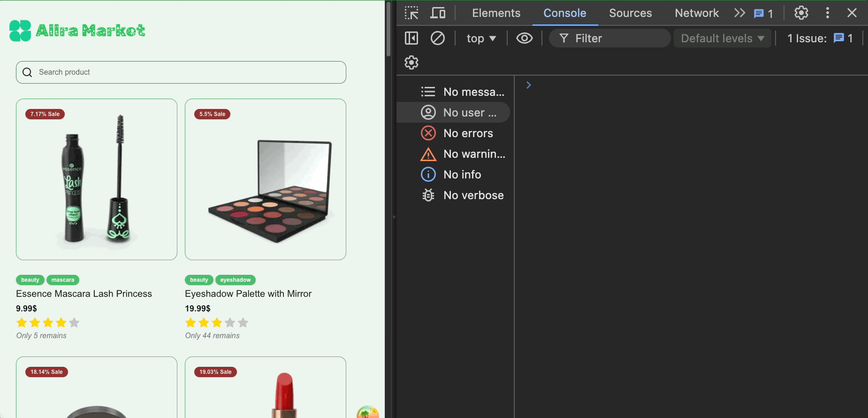Click the Allra Market title text
This screenshot has height=418, width=868.
[x=90, y=31]
